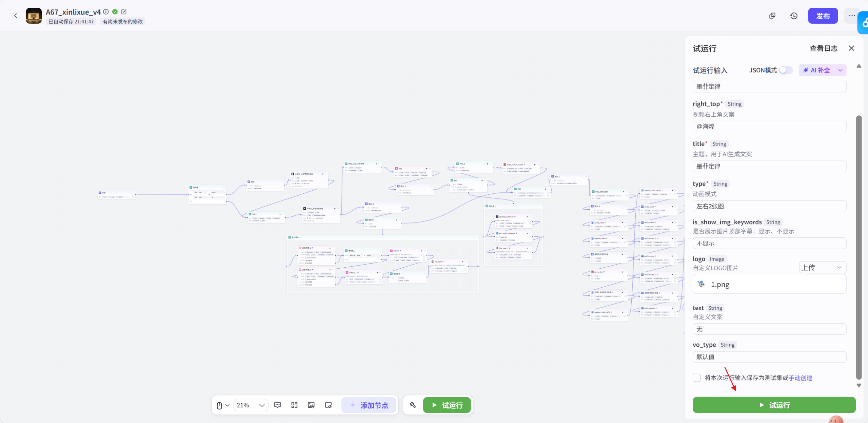This screenshot has height=423, width=868.
Task: Open the version history clock icon
Action: [x=794, y=16]
